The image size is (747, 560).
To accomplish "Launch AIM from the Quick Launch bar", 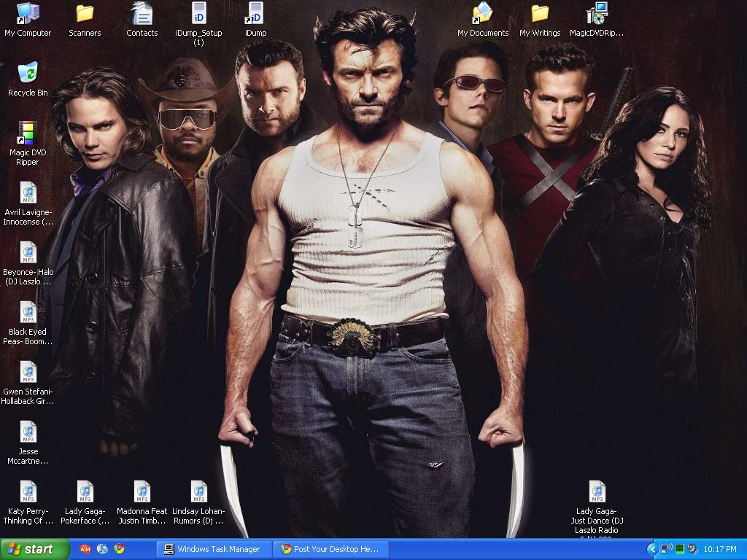I will point(85,549).
